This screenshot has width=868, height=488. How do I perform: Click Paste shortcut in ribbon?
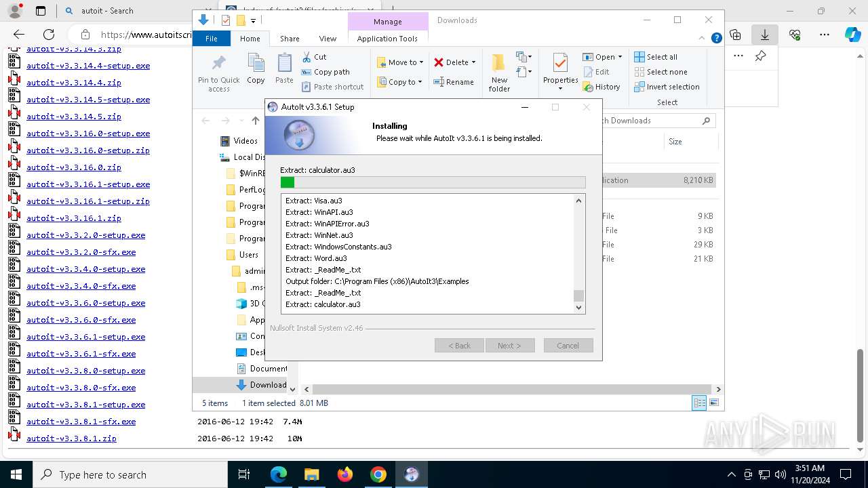pyautogui.click(x=333, y=87)
